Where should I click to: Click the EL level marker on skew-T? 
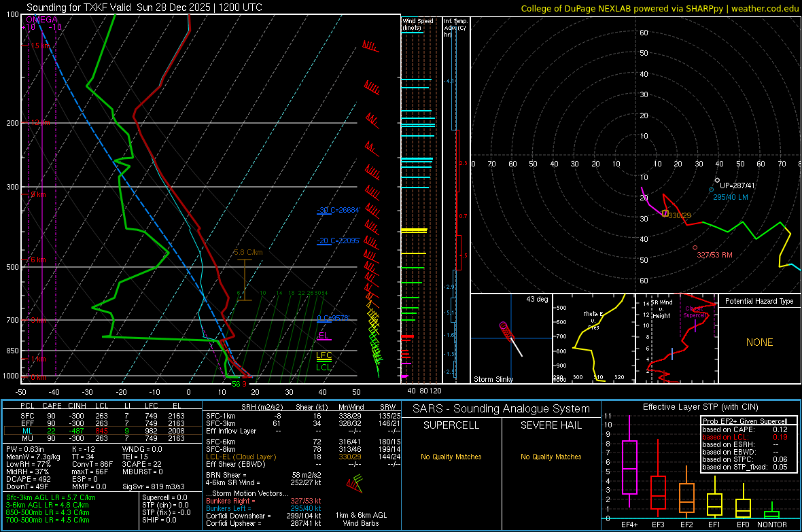click(x=324, y=336)
